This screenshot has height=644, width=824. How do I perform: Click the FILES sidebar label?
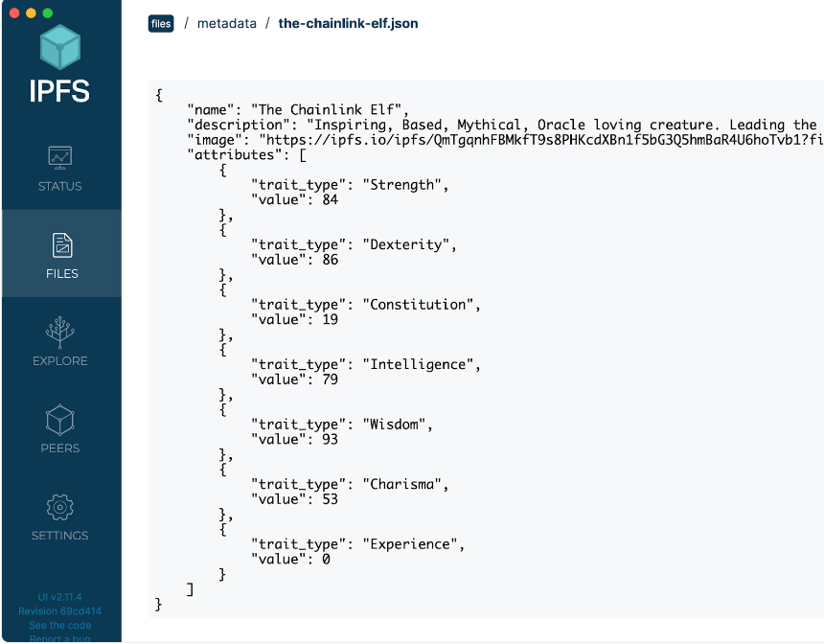point(62,273)
